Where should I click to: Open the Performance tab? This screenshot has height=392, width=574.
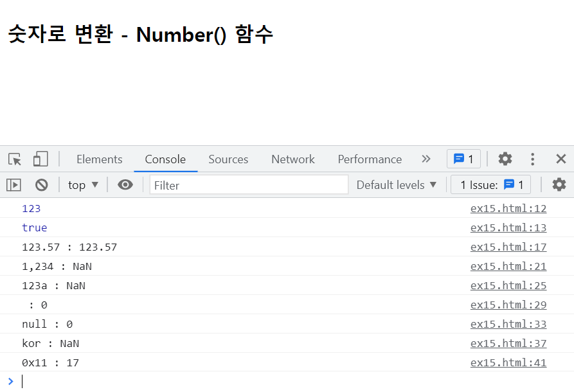tap(370, 159)
